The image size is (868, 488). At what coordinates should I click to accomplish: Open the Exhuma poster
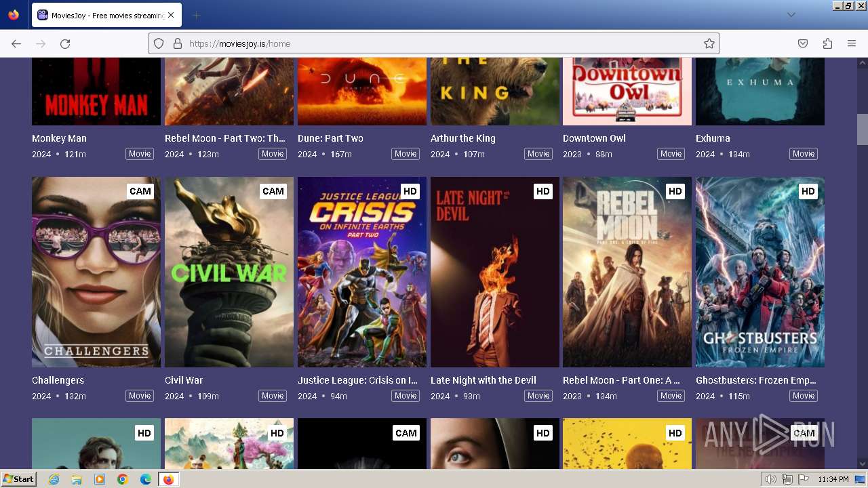point(760,91)
